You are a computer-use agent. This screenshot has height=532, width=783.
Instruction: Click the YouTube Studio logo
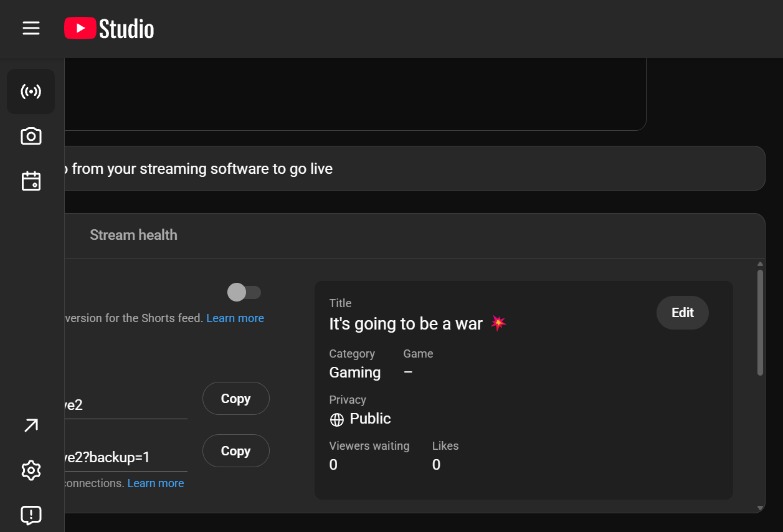[108, 28]
